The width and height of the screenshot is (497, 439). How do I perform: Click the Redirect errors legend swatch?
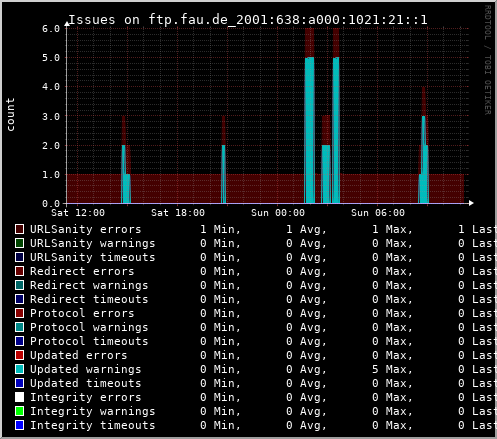point(19,271)
